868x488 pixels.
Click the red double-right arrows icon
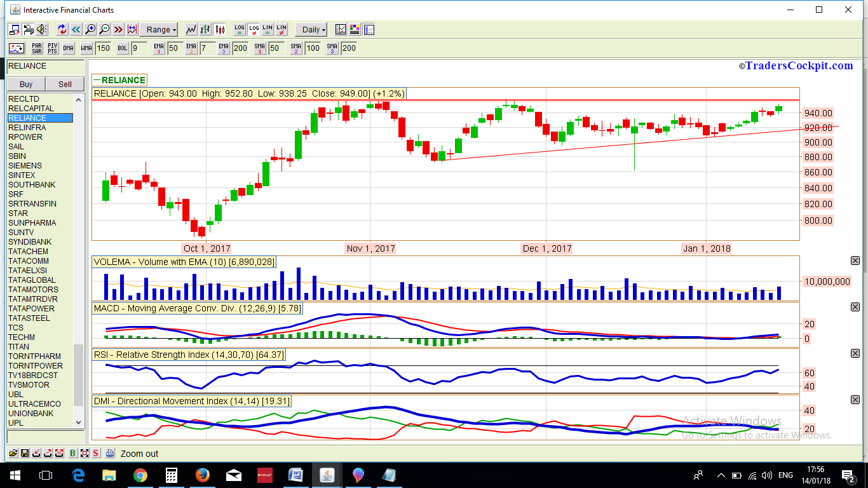coord(118,29)
